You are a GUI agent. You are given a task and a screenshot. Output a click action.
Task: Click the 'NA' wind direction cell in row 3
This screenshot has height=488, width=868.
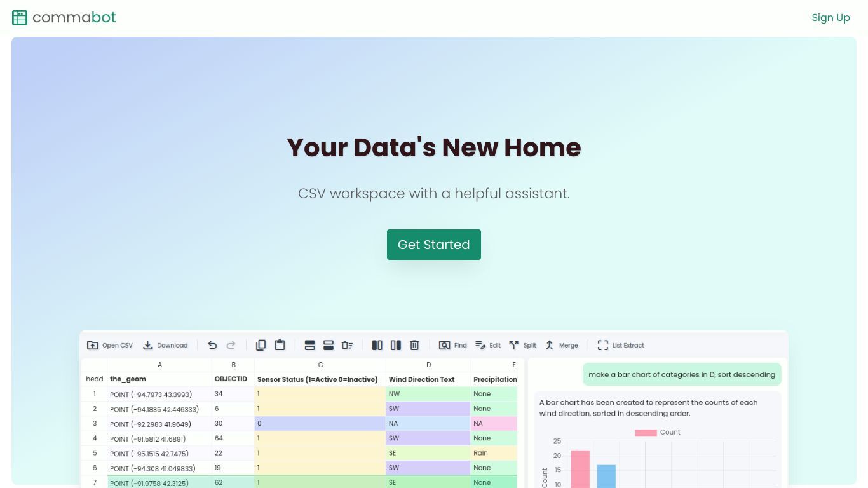[428, 424]
